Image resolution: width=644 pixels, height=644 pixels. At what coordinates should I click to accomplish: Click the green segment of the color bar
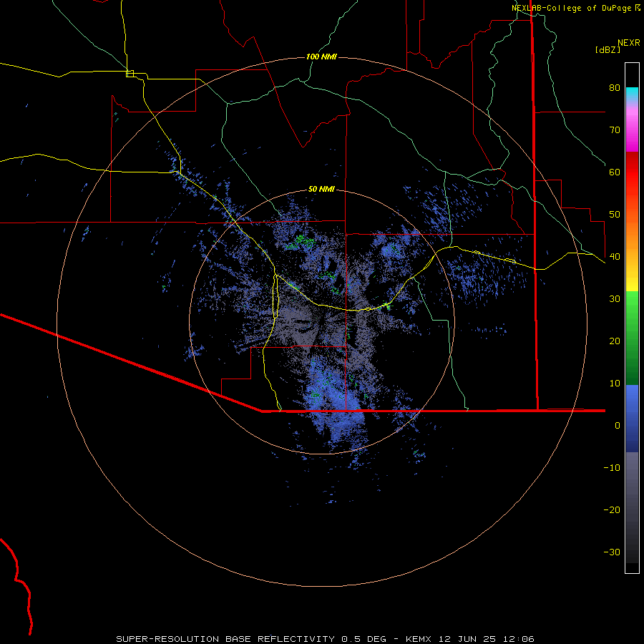click(x=632, y=338)
